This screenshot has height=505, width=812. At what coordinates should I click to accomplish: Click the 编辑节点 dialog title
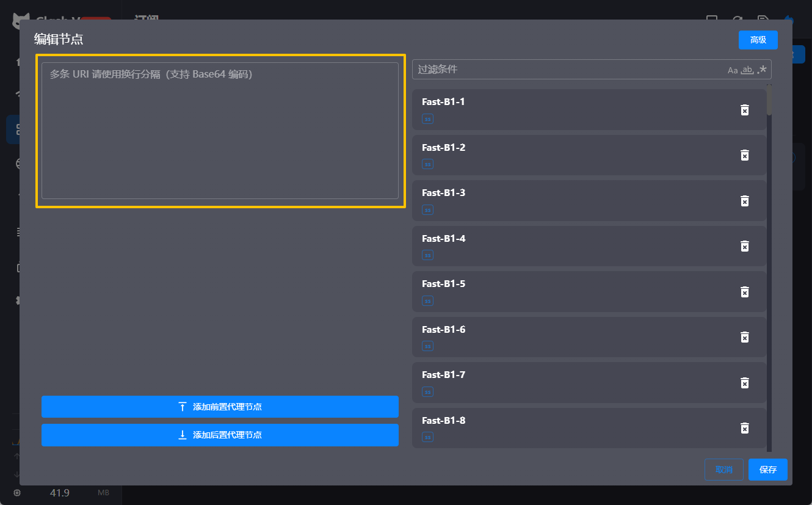pos(59,40)
